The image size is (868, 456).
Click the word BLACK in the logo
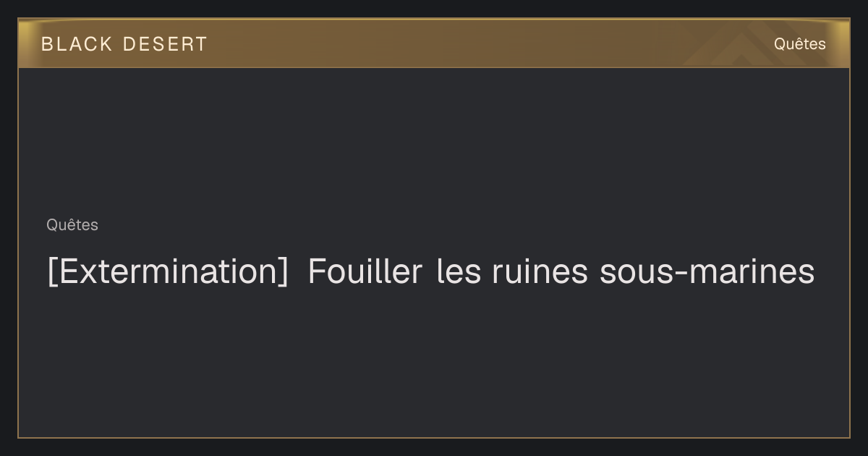tap(77, 44)
